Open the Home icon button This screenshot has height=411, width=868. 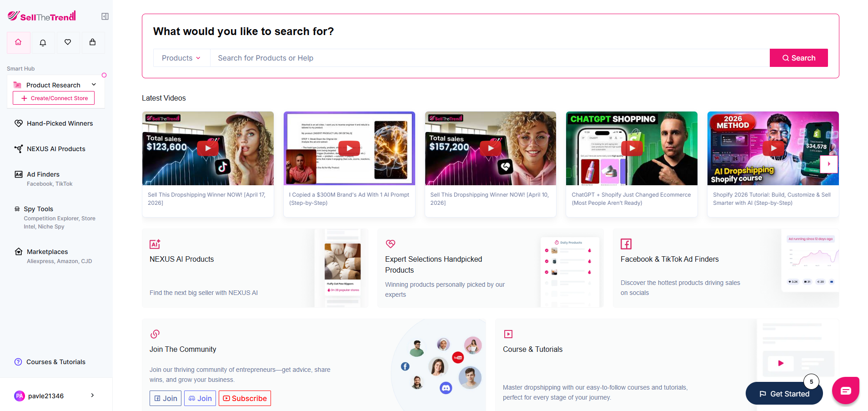click(x=19, y=42)
